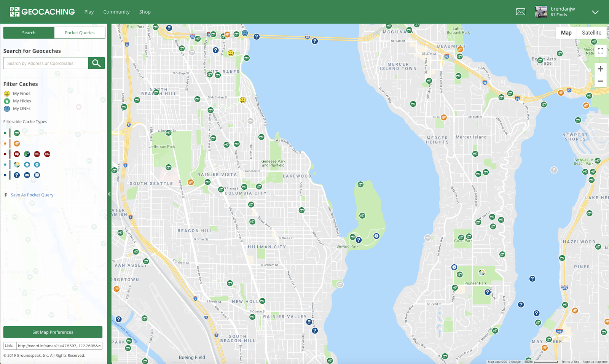Collapse the sidebar with arrow handle

[x=109, y=194]
